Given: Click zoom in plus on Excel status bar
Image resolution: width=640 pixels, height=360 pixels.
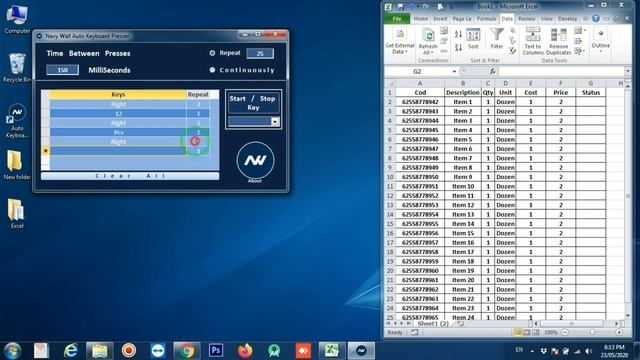Looking at the screenshot, I should 619,332.
